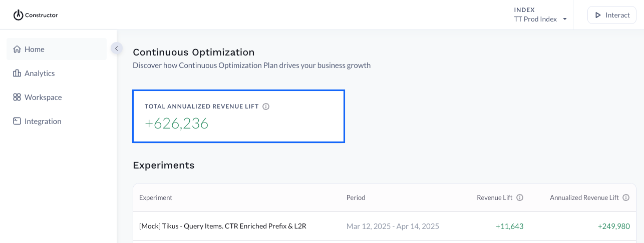Click the info icon next to the Annualized Revenue Lift header
The height and width of the screenshot is (243, 644).
(x=626, y=197)
